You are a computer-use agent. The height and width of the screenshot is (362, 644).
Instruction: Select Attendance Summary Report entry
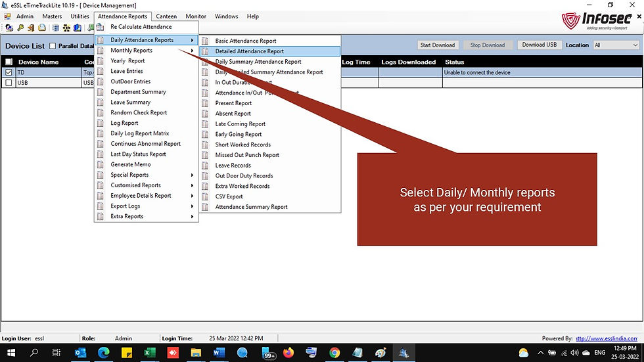270,207
